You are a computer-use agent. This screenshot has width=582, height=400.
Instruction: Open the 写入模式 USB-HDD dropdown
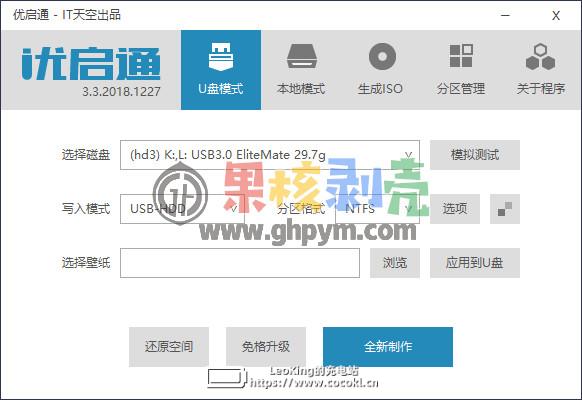point(182,209)
